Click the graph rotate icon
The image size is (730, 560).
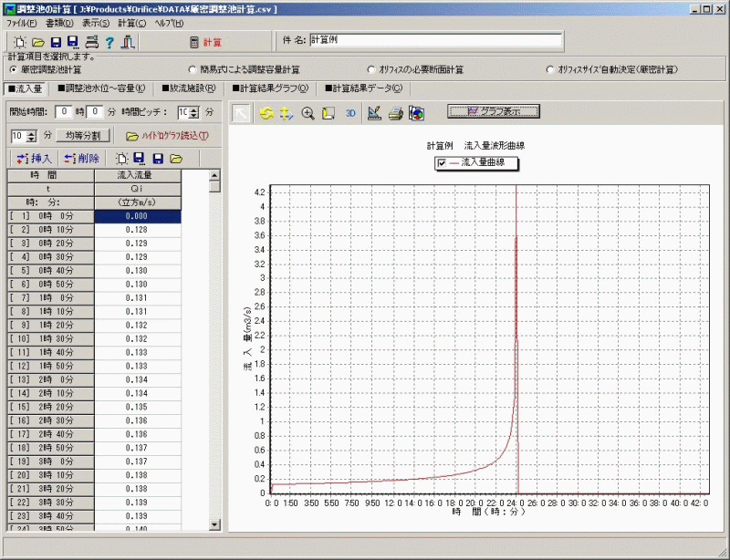point(266,113)
